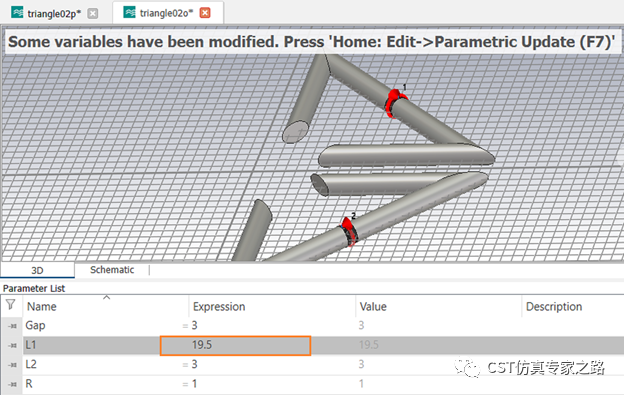
Task: Click the triangle02o CST file icon
Action: coord(129,13)
